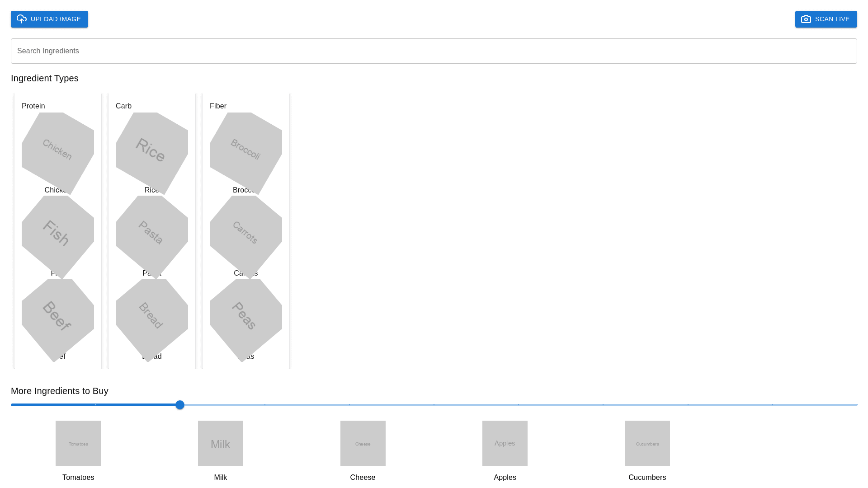Image resolution: width=868 pixels, height=488 pixels.
Task: Click the More Ingredients slider handle
Action: pyautogui.click(x=180, y=405)
